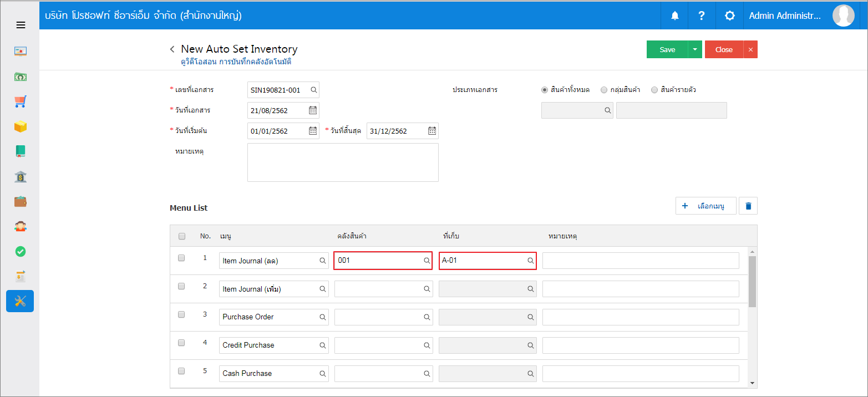Screen dimensions: 868x397
Task: Select the กลุ่มสินค้า radio option
Action: click(604, 90)
